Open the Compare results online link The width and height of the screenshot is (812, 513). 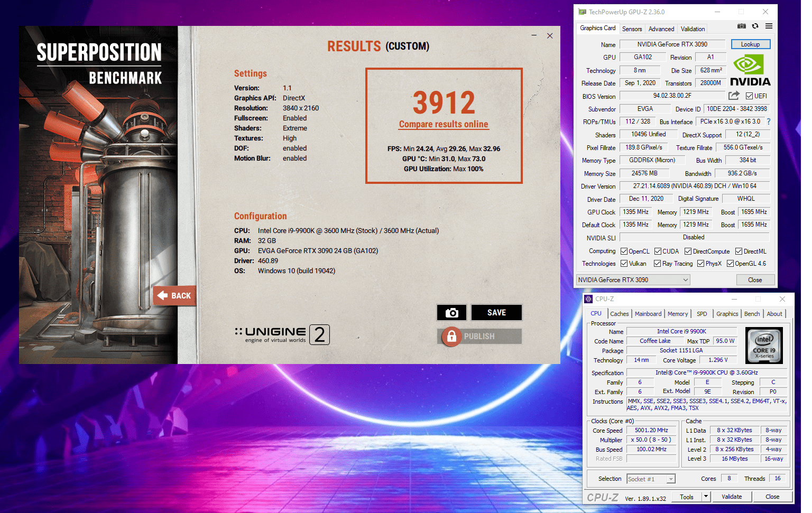pos(444,124)
